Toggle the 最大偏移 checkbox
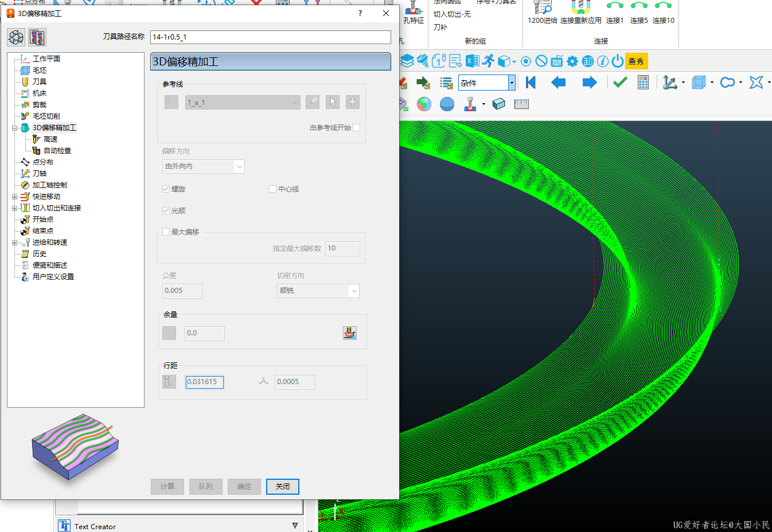772x532 pixels. [x=166, y=232]
